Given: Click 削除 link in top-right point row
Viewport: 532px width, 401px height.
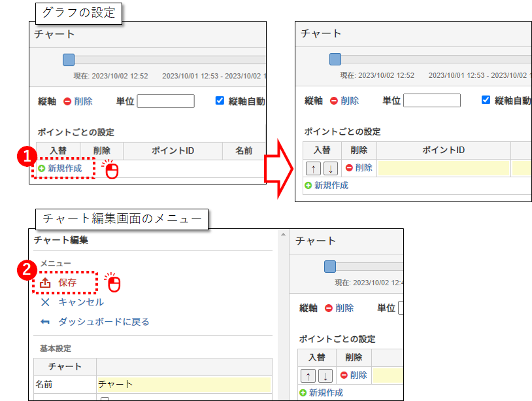Looking at the screenshot, I should tap(364, 167).
